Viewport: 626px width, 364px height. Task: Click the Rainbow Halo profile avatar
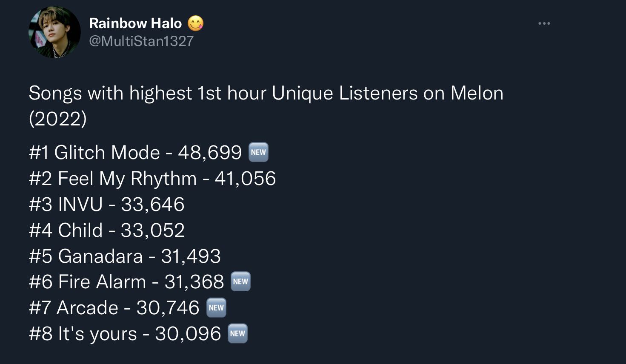point(54,32)
